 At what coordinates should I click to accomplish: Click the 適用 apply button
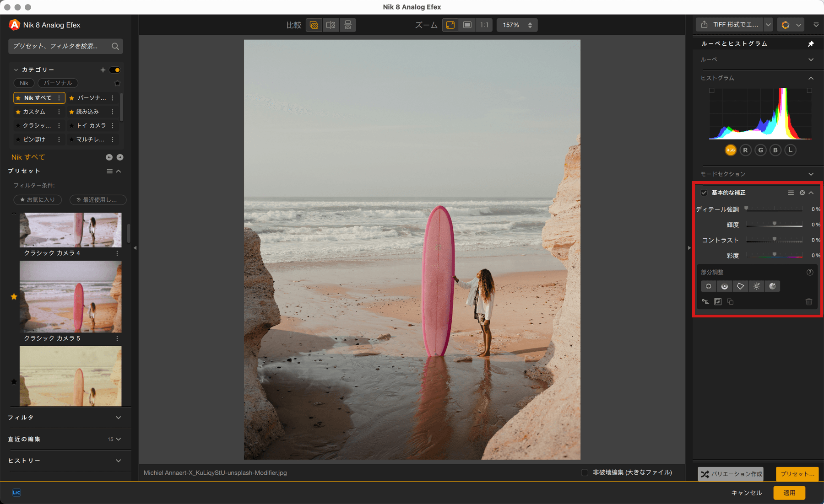tap(789, 493)
